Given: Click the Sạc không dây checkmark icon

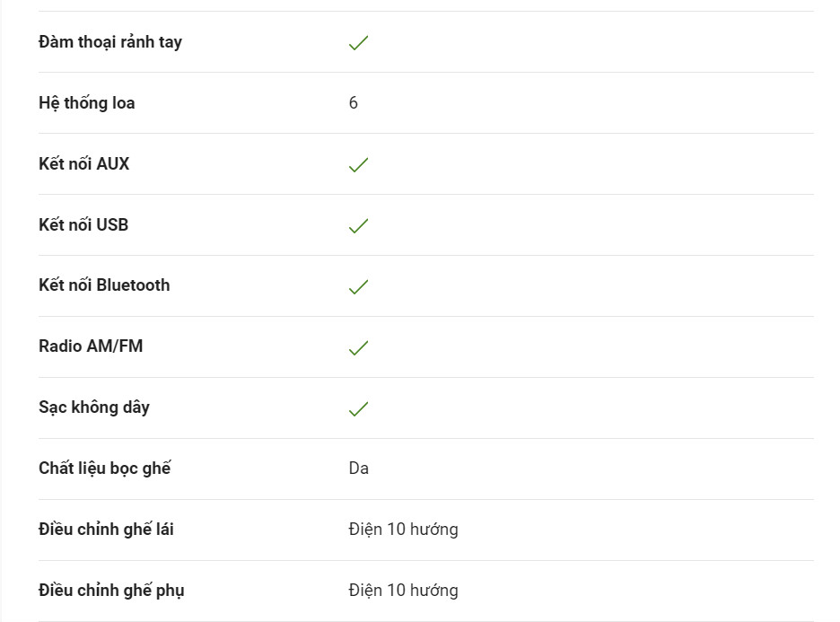Looking at the screenshot, I should pos(358,409).
